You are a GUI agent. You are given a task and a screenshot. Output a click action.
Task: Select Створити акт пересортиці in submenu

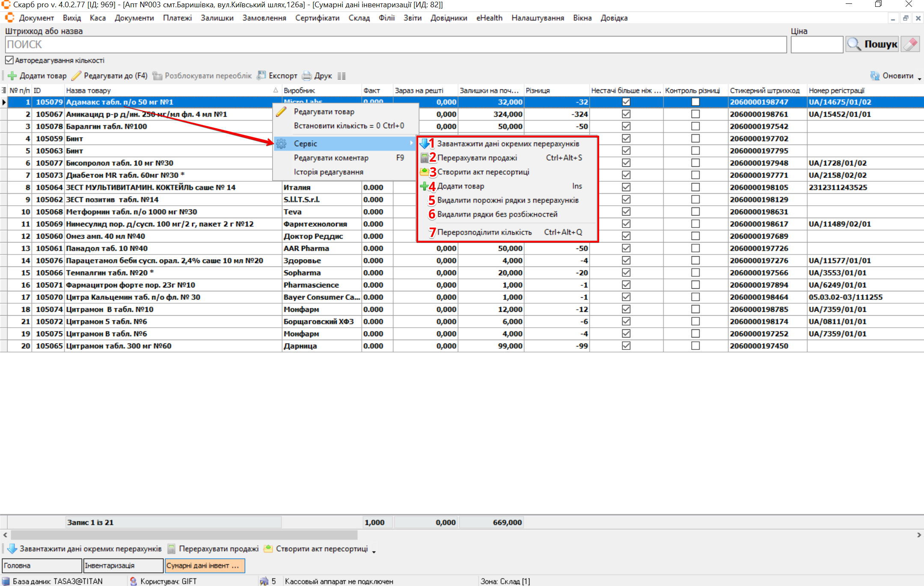(x=483, y=172)
